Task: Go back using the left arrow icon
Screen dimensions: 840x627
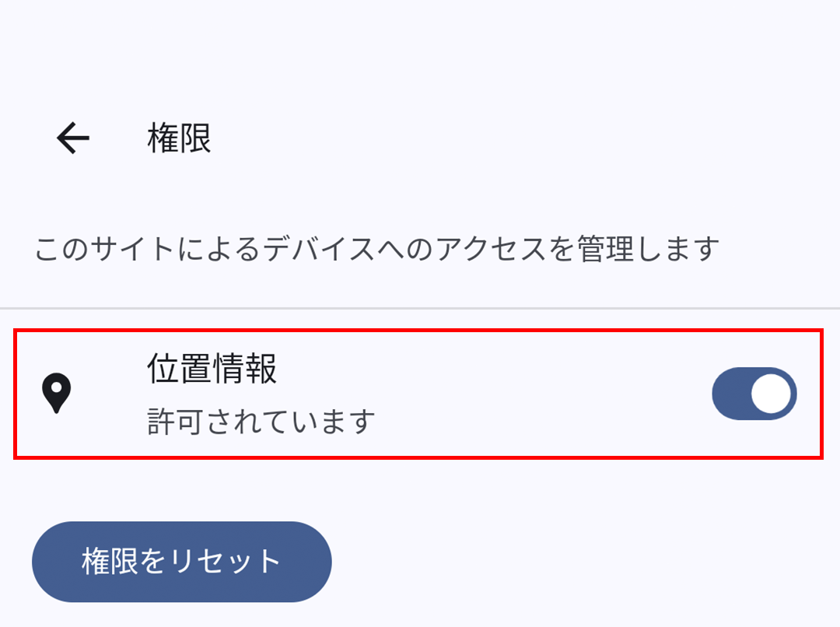Action: 73,138
